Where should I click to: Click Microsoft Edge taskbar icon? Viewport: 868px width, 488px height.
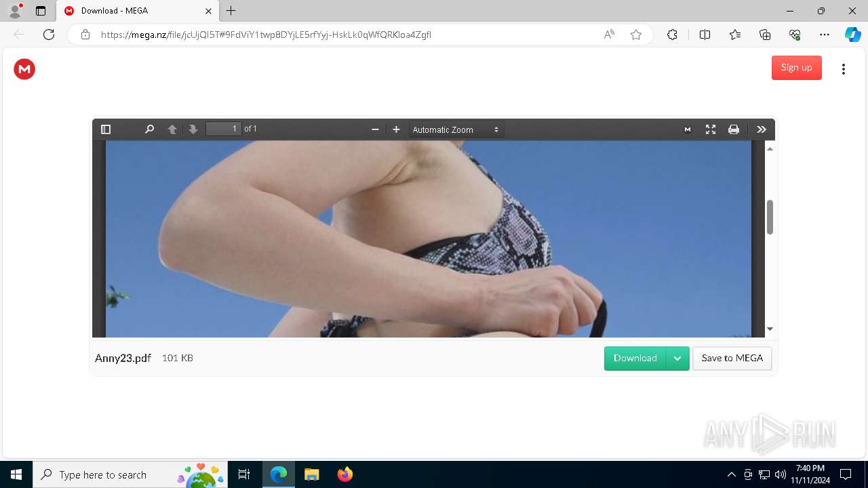(x=279, y=474)
